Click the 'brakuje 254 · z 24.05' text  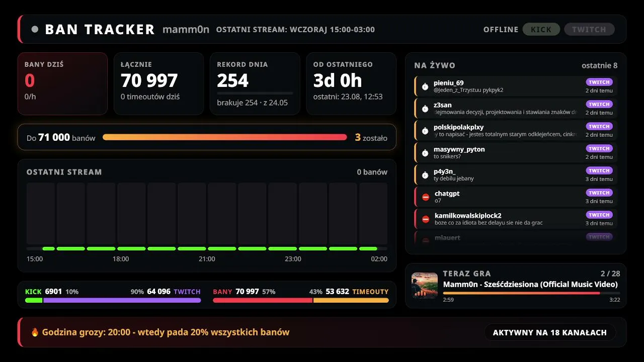pos(252,103)
